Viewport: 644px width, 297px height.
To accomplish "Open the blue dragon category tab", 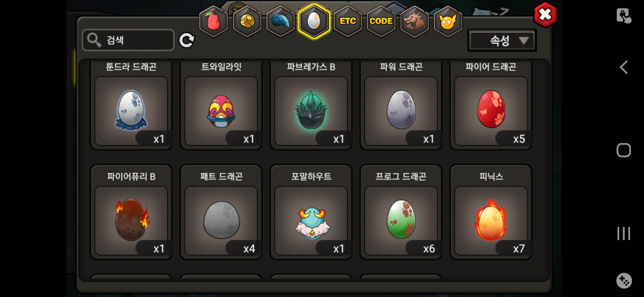I will [x=280, y=21].
